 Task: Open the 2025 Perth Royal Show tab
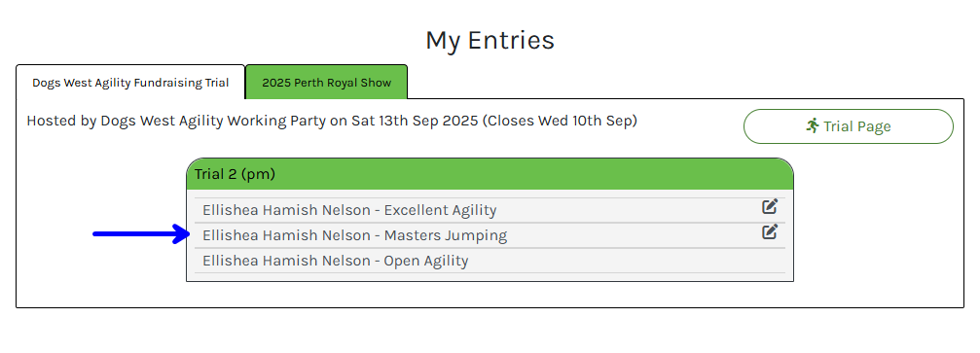coord(326,82)
